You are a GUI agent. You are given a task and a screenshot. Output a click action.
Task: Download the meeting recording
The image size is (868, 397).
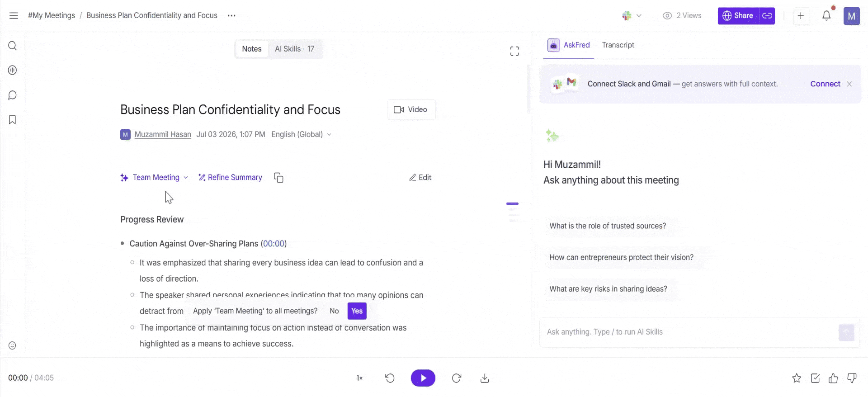click(x=485, y=378)
